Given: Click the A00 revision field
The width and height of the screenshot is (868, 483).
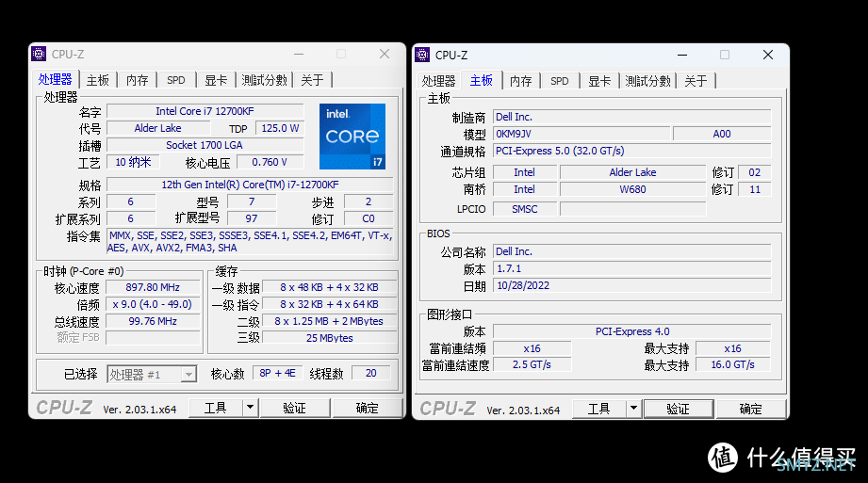Looking at the screenshot, I should click(x=722, y=134).
